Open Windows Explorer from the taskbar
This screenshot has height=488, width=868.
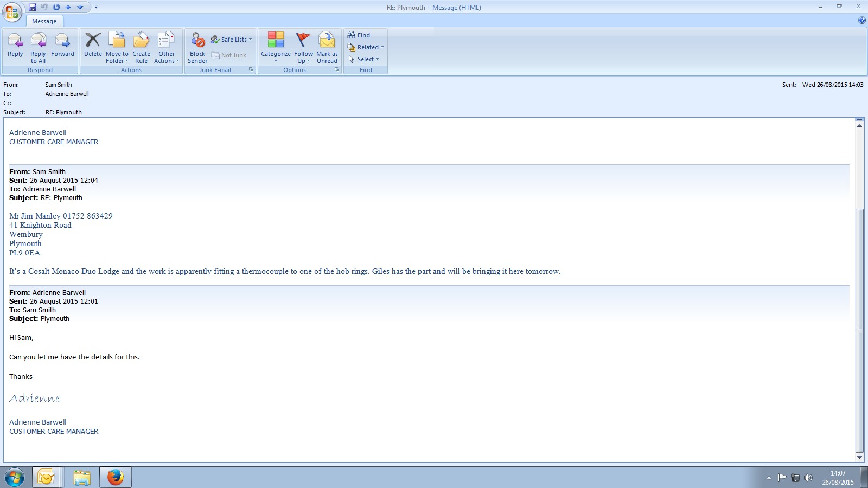pos(81,478)
